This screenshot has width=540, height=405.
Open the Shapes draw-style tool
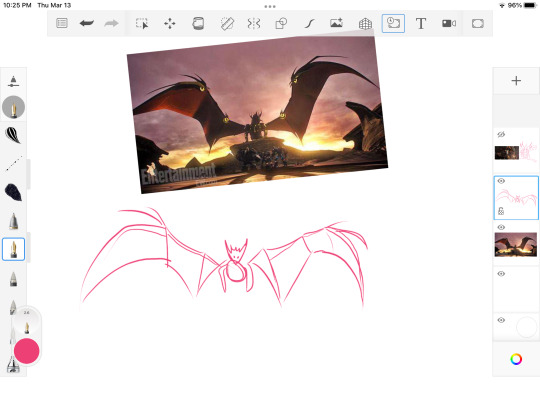281,23
